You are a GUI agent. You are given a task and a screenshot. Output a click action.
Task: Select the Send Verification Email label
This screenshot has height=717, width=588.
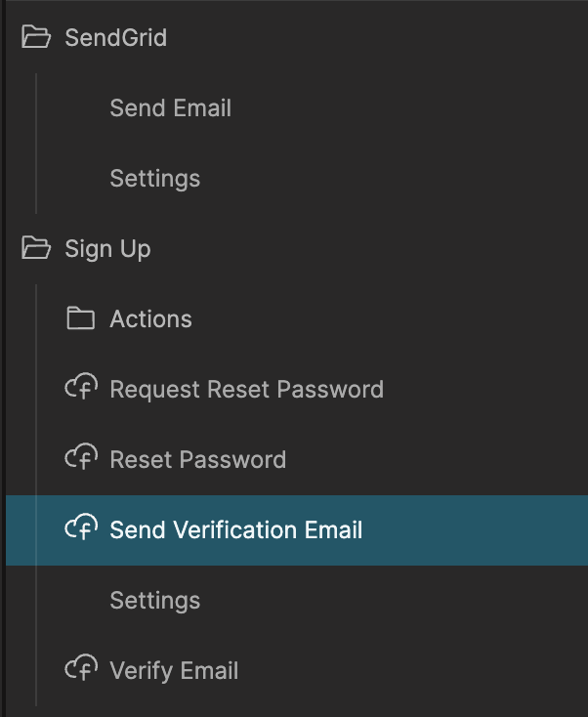point(235,530)
